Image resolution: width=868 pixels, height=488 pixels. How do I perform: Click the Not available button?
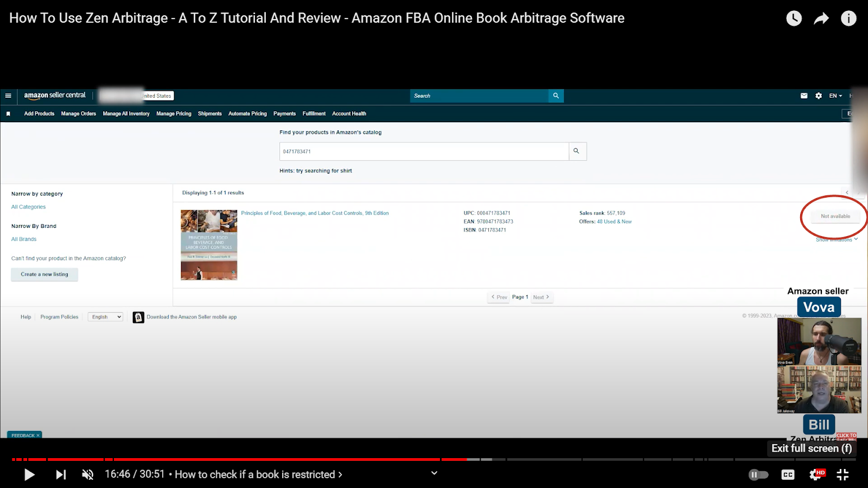[835, 216]
